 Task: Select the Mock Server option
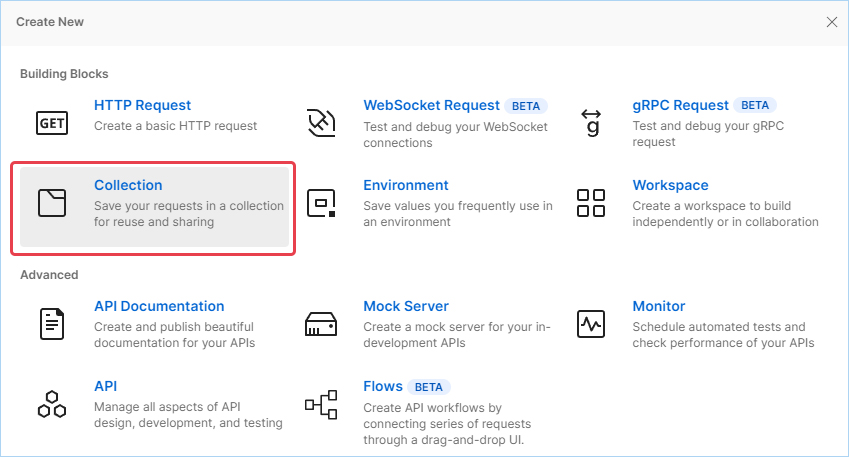coord(406,306)
